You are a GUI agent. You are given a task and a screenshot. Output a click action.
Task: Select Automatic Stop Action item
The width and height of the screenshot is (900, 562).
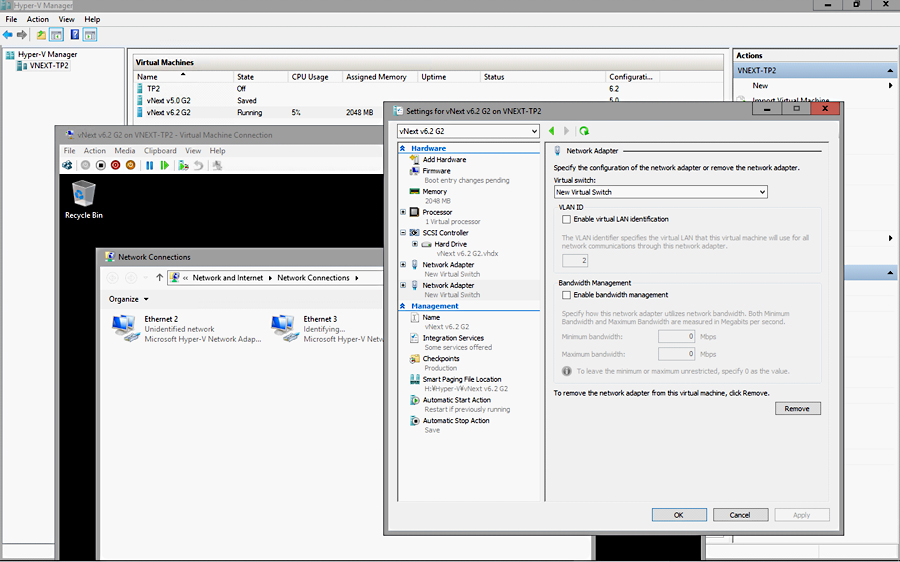[x=456, y=421]
